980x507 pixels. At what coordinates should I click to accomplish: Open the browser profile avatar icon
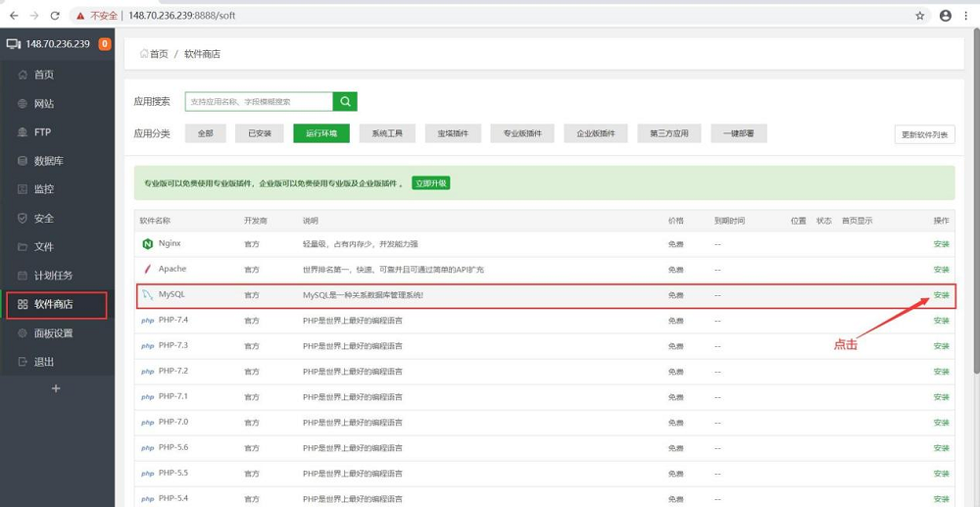pos(946,16)
